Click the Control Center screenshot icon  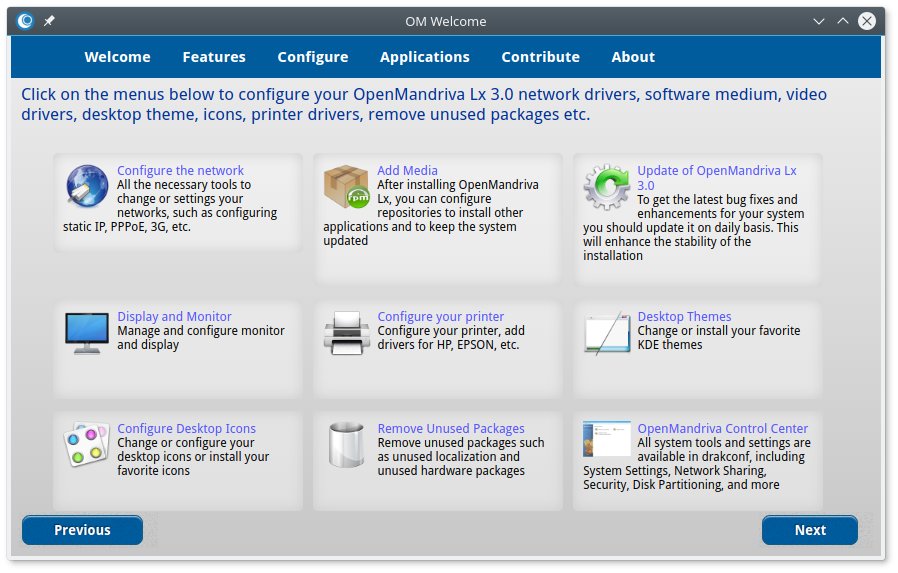(606, 439)
